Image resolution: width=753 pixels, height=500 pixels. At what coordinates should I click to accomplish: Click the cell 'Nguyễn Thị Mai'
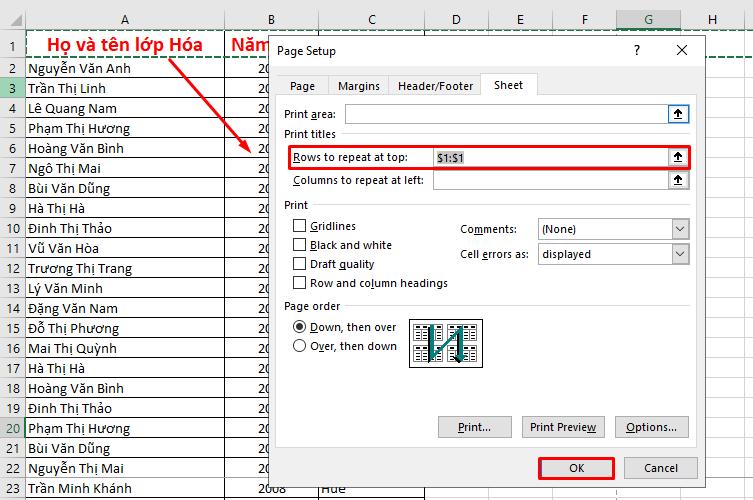pyautogui.click(x=125, y=468)
